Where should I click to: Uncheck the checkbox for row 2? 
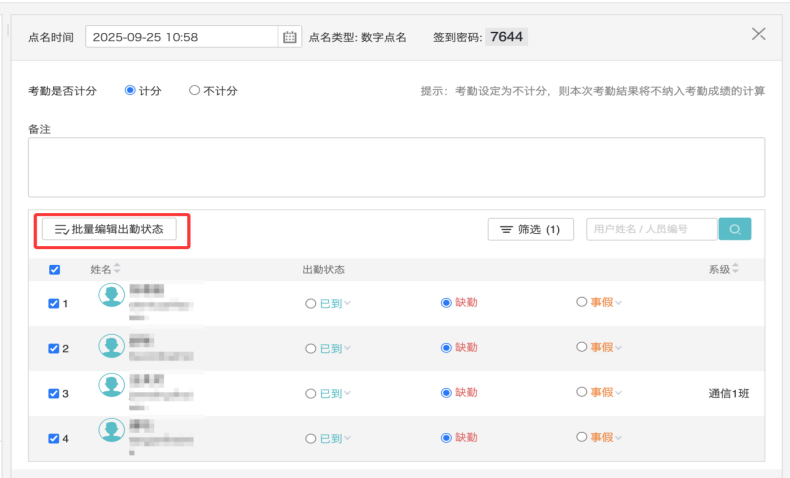(x=54, y=349)
